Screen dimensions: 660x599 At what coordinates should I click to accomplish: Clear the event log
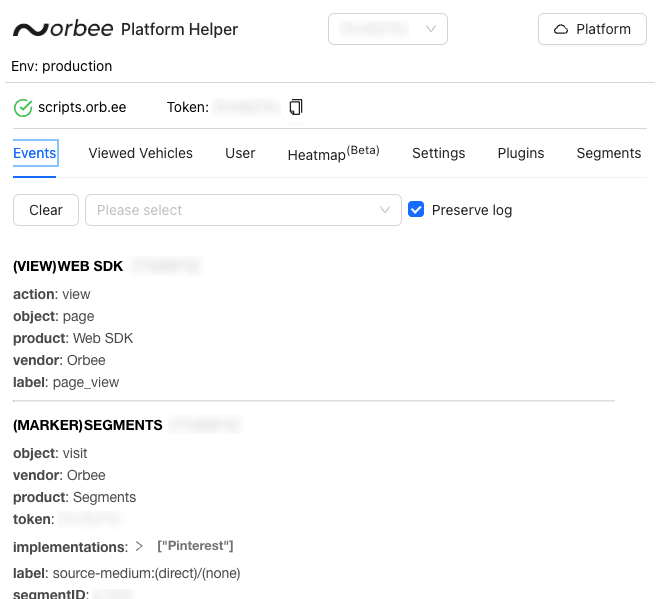(x=46, y=210)
